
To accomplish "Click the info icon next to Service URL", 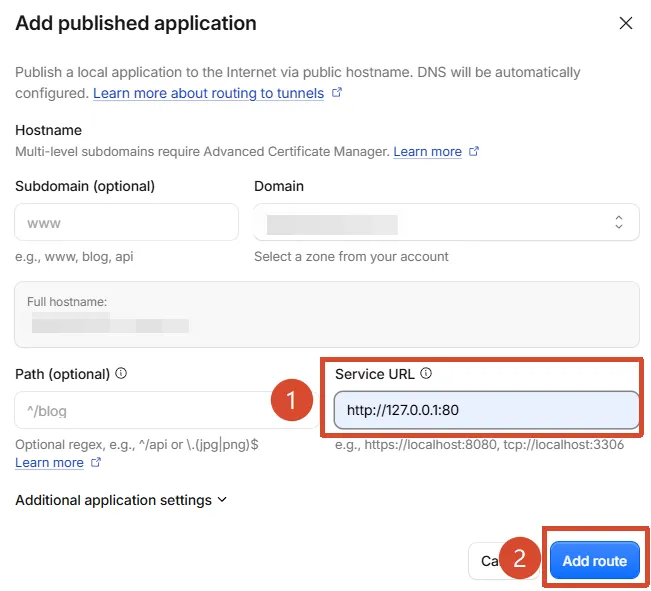I will (x=426, y=373).
